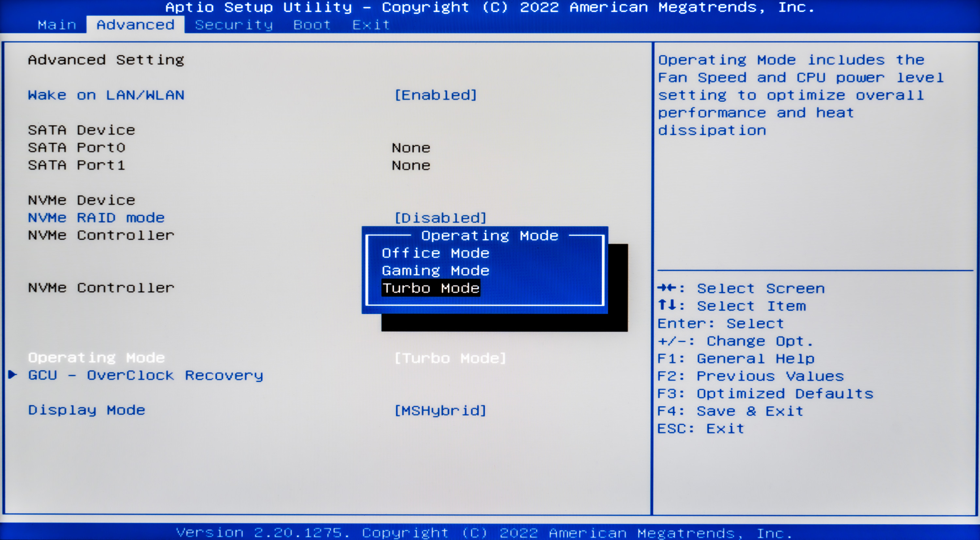
Task: Toggle NVMe RAID mode Disabled value
Action: [441, 218]
